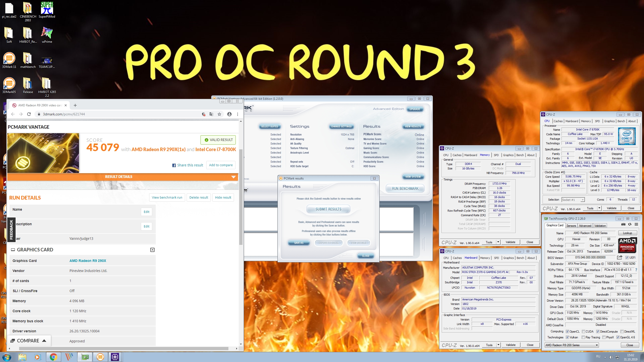Toggle the OpenCL checkbox
Screen dimensions: 644x362
[567, 331]
